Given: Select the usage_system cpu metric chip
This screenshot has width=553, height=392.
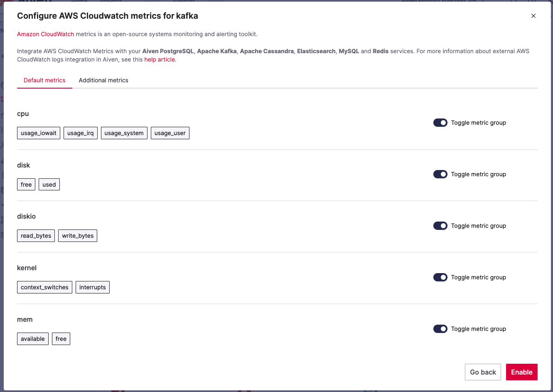Looking at the screenshot, I should coord(124,133).
